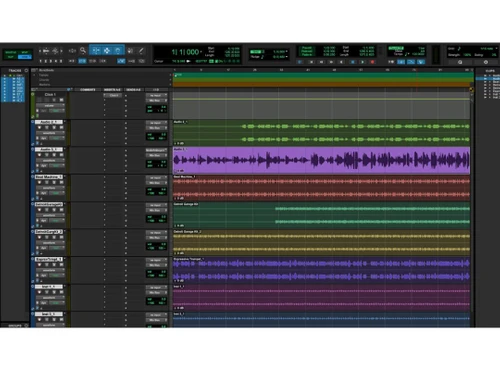Viewport: 500px width, 375px height.
Task: Click the MIDI zoom button
Action: pos(55,51)
